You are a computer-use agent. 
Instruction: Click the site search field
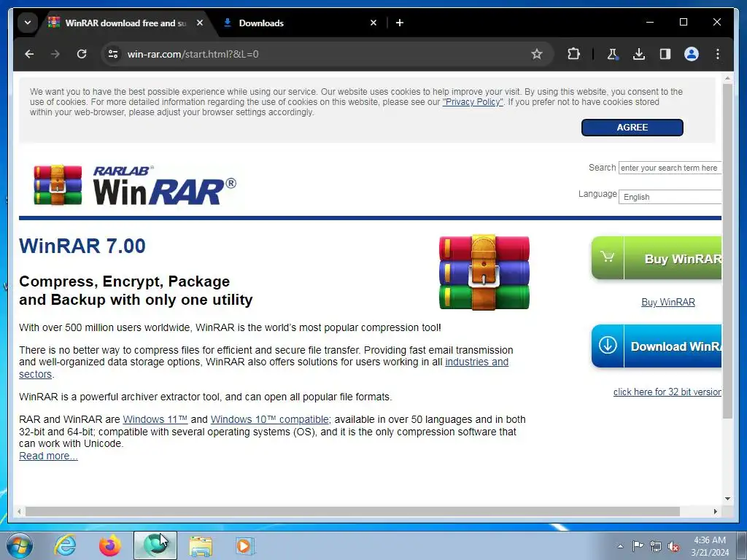(670, 168)
